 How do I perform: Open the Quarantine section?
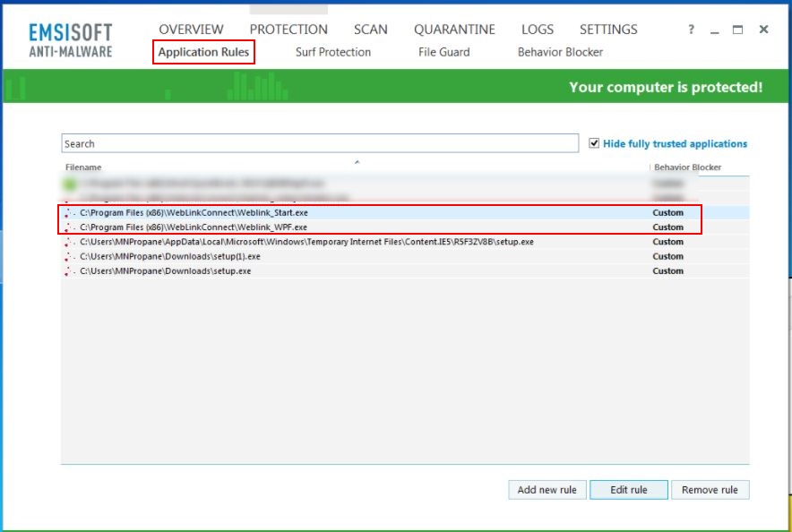[454, 30]
